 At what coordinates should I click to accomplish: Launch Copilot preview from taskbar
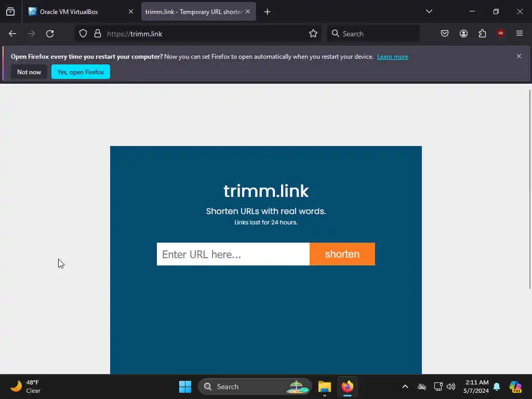click(515, 387)
